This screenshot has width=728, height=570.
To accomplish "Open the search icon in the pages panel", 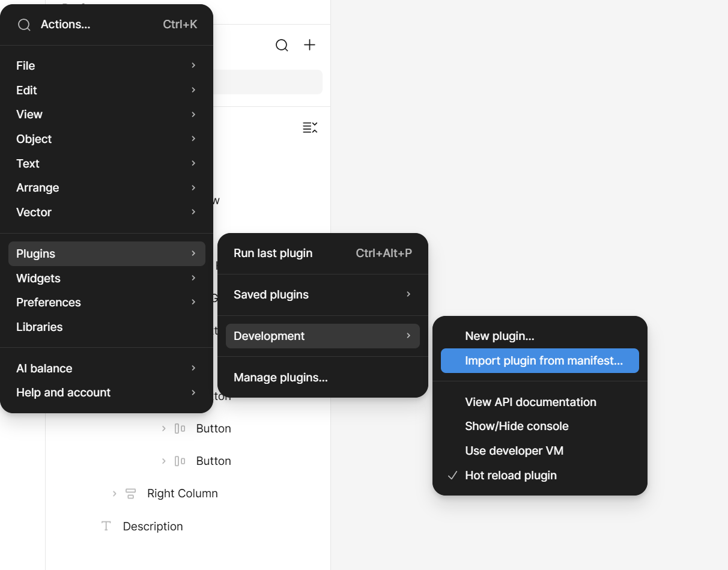I will [x=282, y=45].
